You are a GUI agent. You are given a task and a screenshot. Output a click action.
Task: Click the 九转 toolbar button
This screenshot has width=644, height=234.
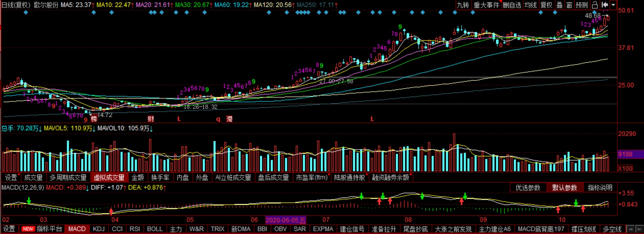(x=463, y=5)
